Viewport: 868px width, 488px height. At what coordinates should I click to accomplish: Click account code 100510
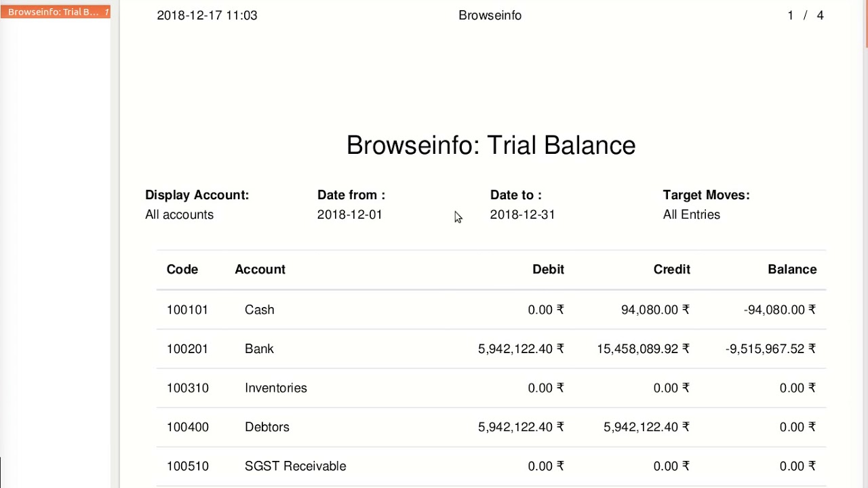pyautogui.click(x=188, y=466)
